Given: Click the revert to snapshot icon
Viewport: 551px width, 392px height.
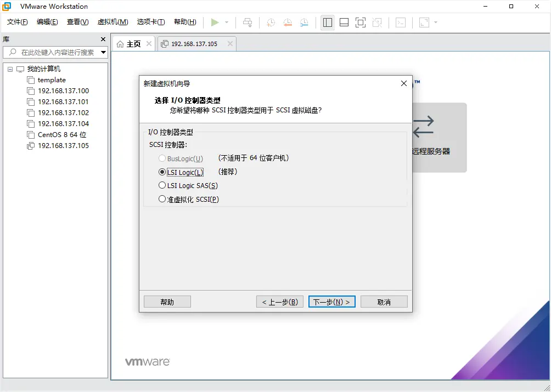Looking at the screenshot, I should click(288, 22).
